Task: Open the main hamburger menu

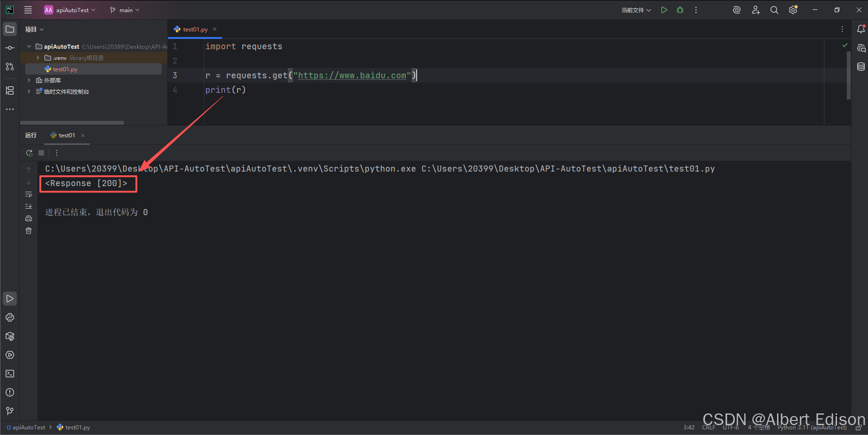Action: pyautogui.click(x=28, y=10)
